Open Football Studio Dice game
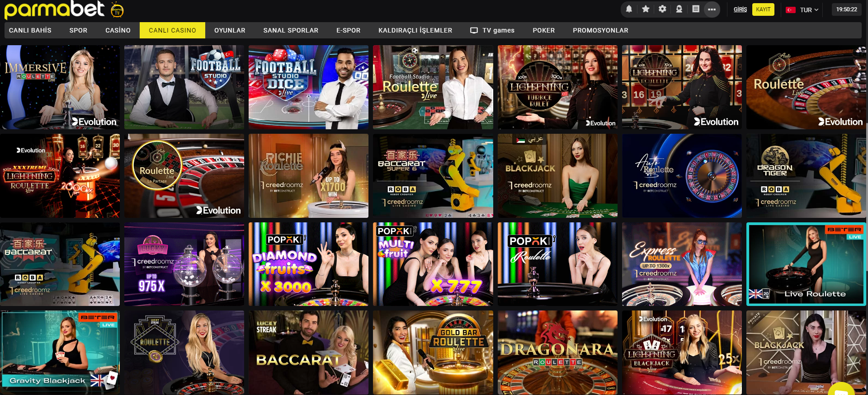 click(x=308, y=87)
